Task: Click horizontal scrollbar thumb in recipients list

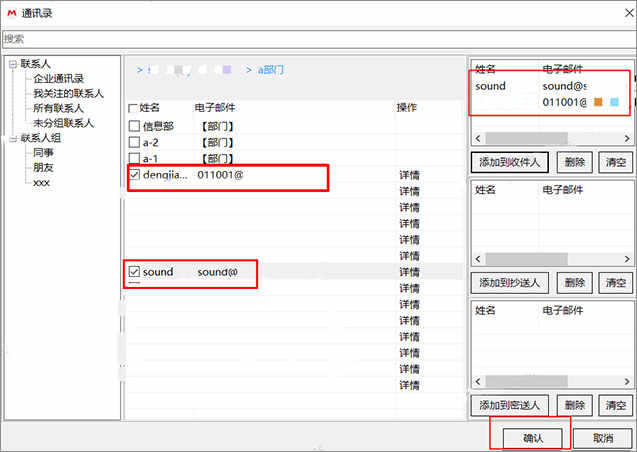Action: pyautogui.click(x=526, y=138)
